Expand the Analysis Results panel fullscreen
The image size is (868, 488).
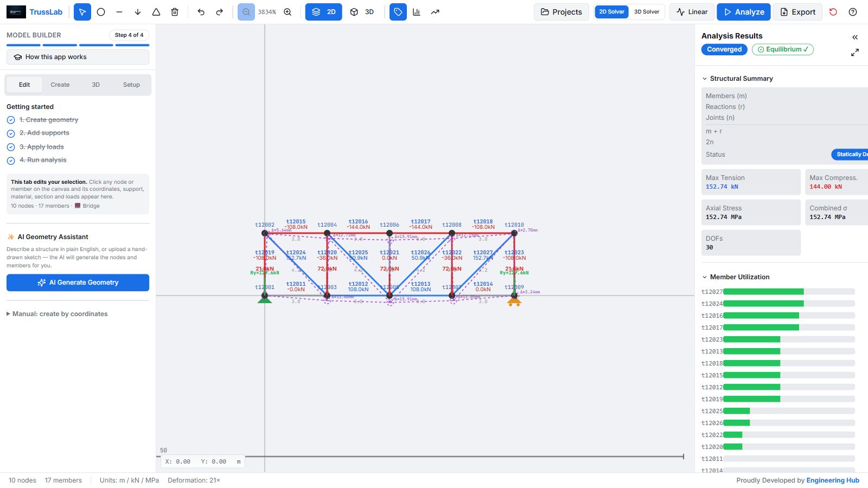pos(855,53)
